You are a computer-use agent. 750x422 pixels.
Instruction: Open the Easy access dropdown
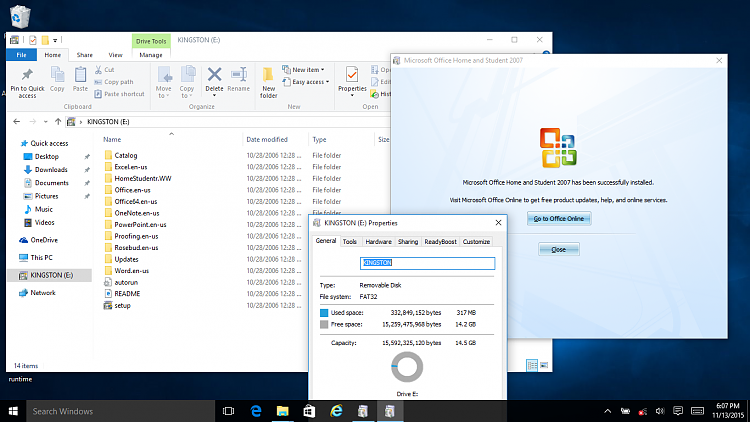click(306, 82)
